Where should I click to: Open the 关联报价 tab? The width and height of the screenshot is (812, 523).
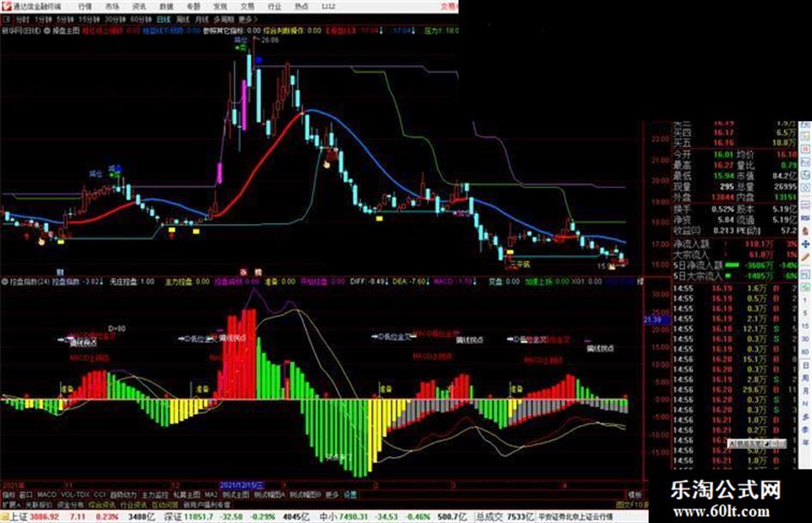[39, 505]
